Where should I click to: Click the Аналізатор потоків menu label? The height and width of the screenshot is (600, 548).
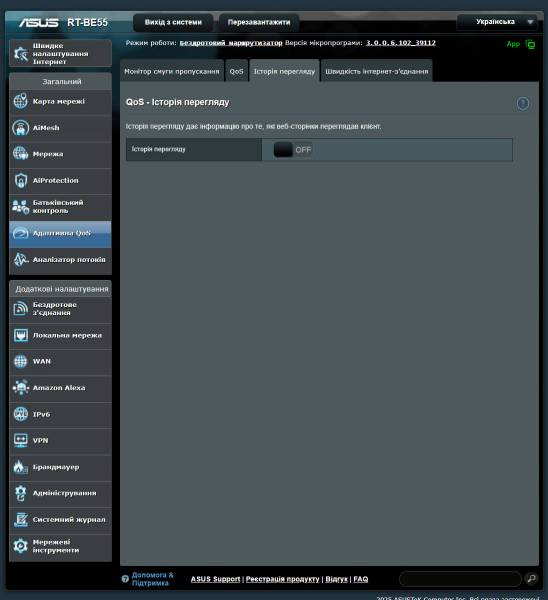(x=69, y=259)
